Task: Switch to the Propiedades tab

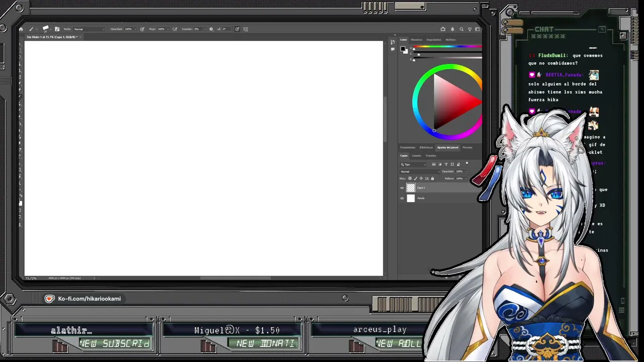Action: point(408,147)
